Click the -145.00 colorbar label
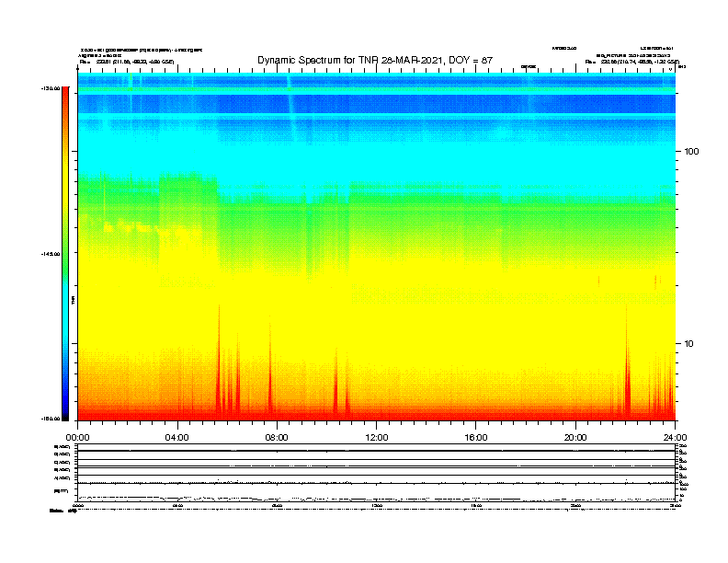Image resolution: width=728 pixels, height=563 pixels. [x=51, y=254]
